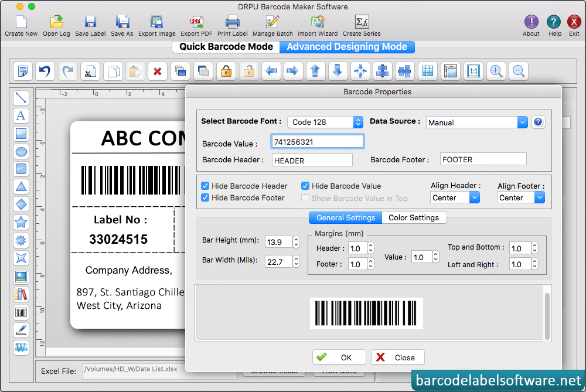Image resolution: width=586 pixels, height=392 pixels.
Task: Click the Close button
Action: click(x=398, y=357)
